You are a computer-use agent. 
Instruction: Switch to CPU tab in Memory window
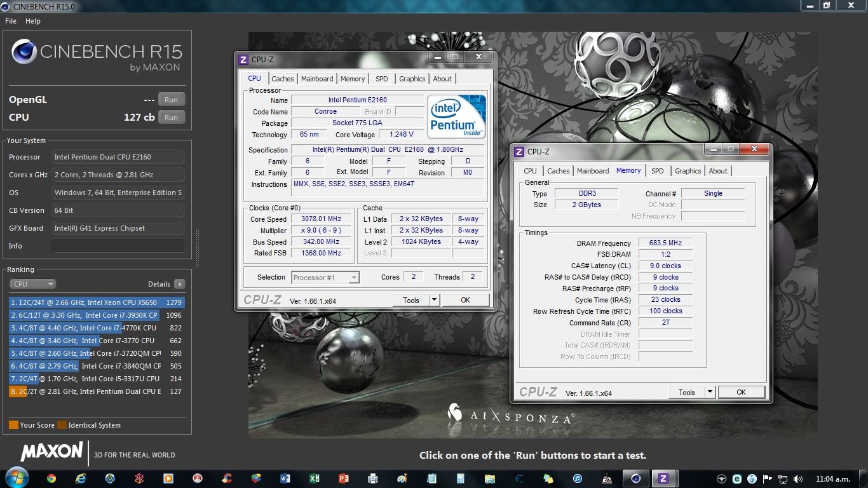[x=530, y=171]
